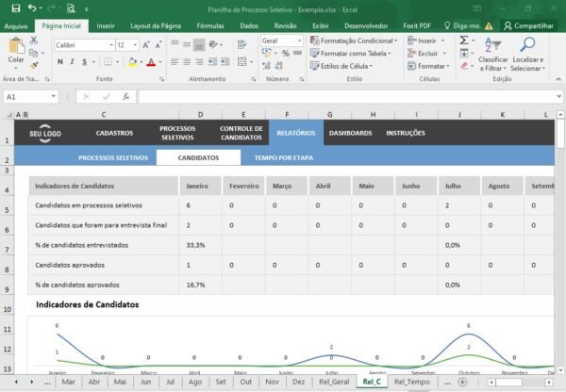
Task: Toggle bottom vertical alignment
Action: (x=199, y=44)
